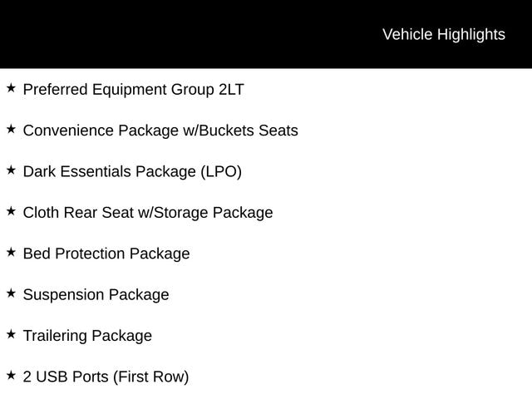Select the star bullet for Trailering Package
The height and width of the screenshot is (399, 532).
click(x=11, y=334)
